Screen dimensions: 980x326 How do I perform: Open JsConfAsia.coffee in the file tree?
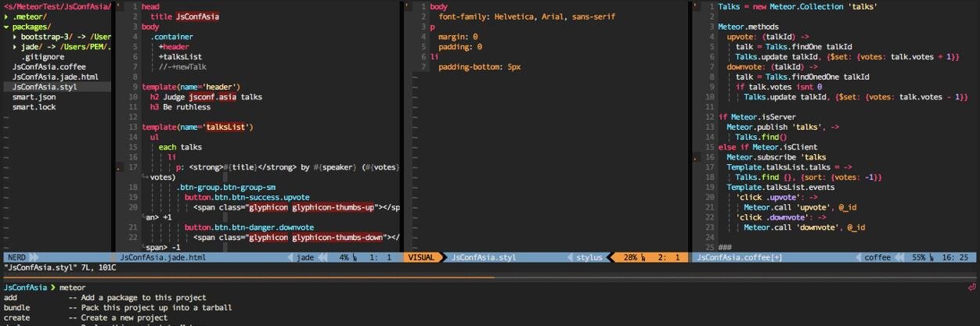[x=49, y=67]
